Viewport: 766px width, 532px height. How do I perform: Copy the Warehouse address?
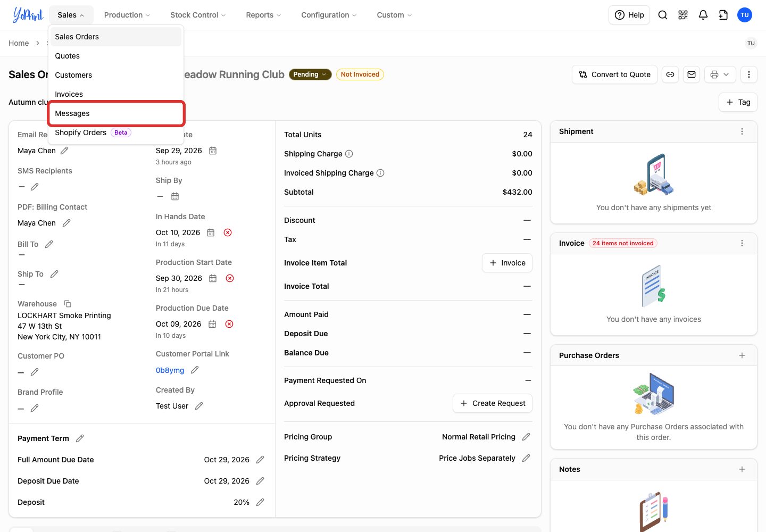pyautogui.click(x=68, y=304)
